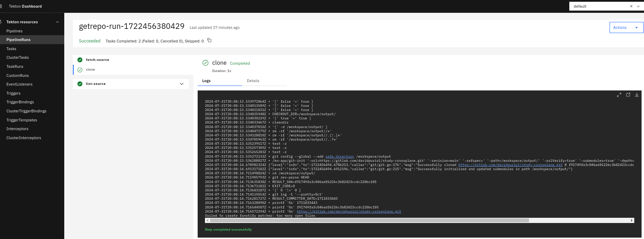The height and width of the screenshot is (239, 644).
Task: Switch to the Logs tab
Action: [206, 81]
